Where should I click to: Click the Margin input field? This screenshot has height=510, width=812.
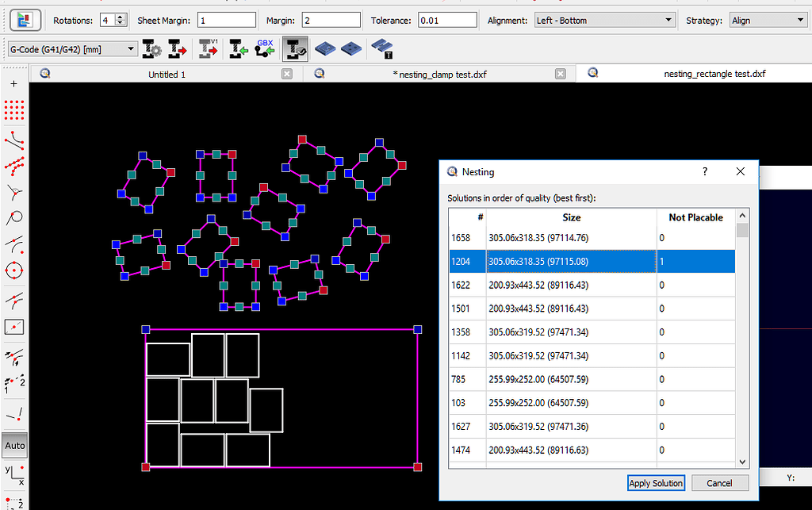pyautogui.click(x=331, y=20)
